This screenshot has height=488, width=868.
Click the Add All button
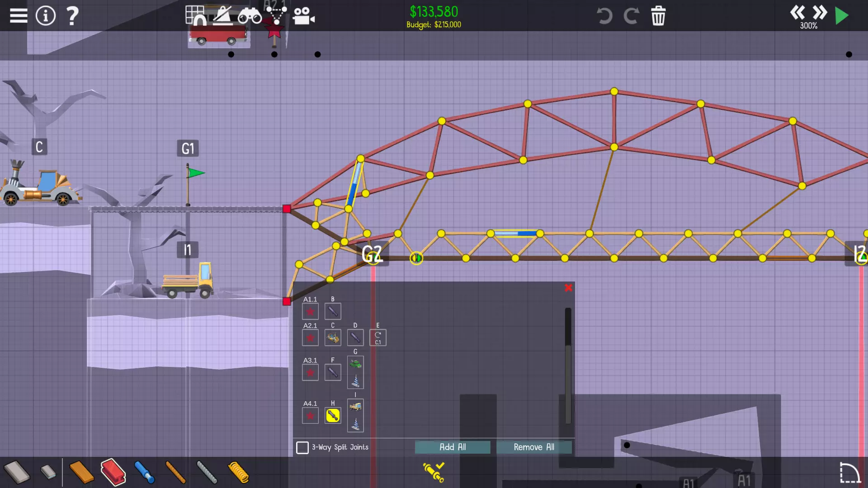click(453, 447)
